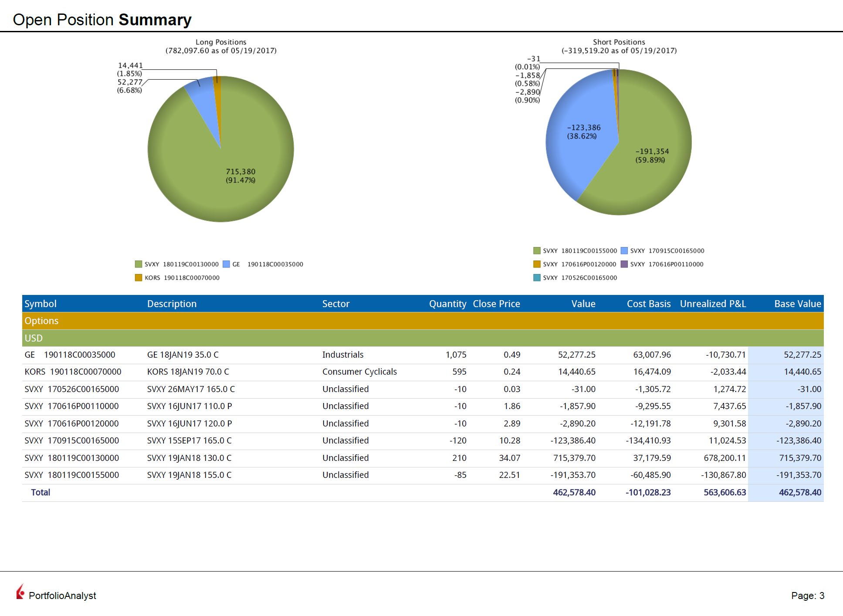Click the Unrealized P&L column header
Screen dimensions: 843x616
click(x=713, y=304)
